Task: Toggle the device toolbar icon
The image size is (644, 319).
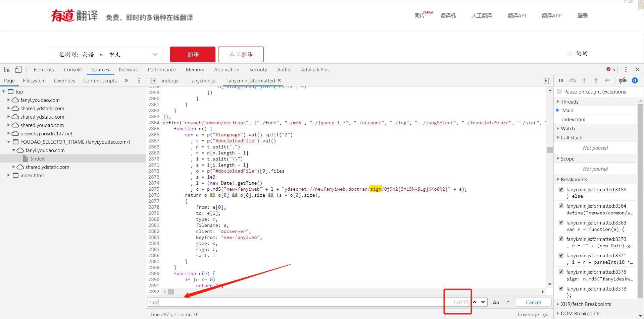Action: click(18, 69)
